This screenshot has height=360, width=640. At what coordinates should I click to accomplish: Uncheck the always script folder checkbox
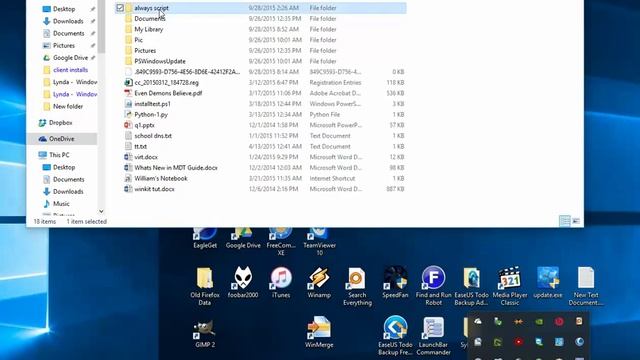tap(120, 8)
